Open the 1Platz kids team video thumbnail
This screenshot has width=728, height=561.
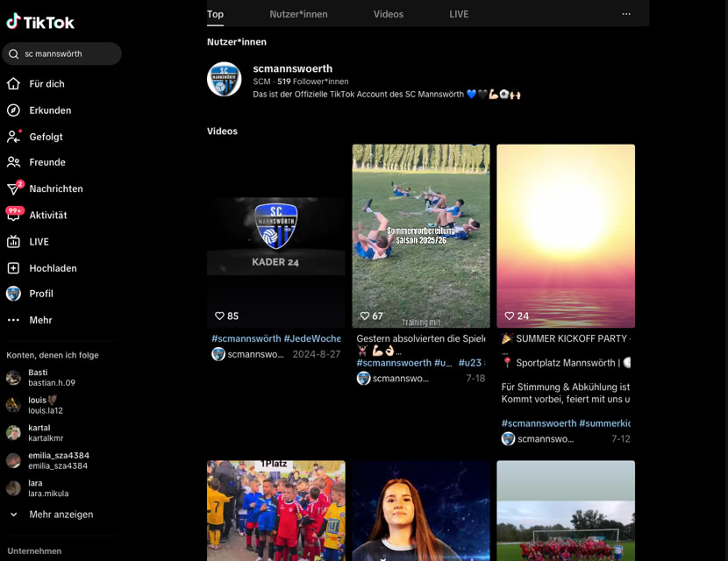point(276,510)
